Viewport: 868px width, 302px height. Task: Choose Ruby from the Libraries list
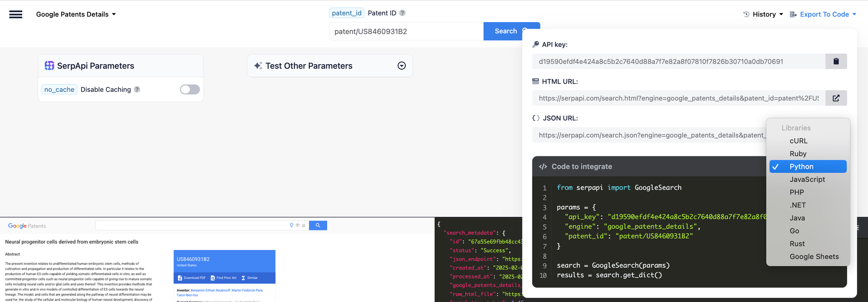[808, 154]
